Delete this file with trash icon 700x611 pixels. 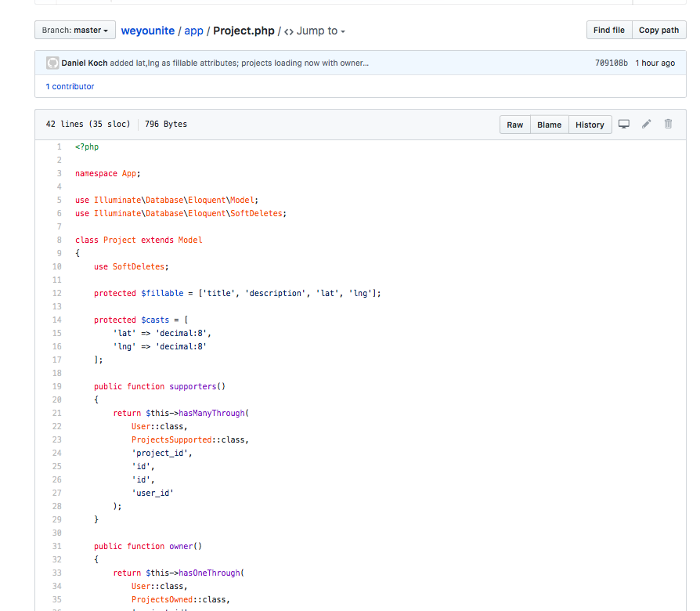point(668,125)
